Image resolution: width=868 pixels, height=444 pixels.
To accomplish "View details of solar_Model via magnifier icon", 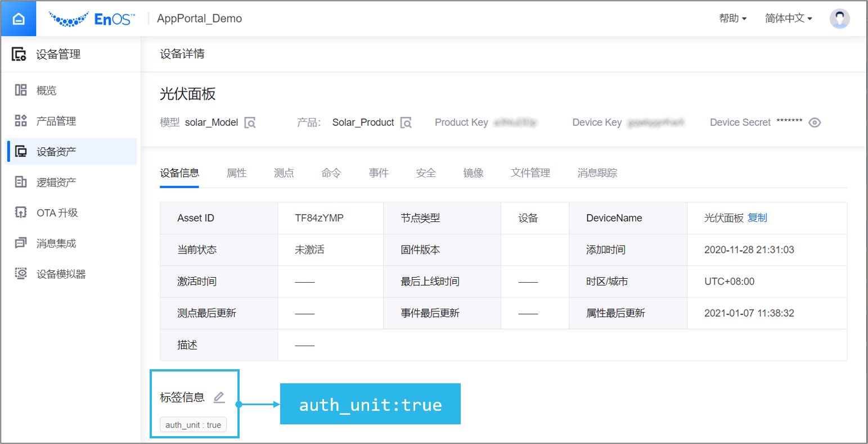I will (250, 122).
